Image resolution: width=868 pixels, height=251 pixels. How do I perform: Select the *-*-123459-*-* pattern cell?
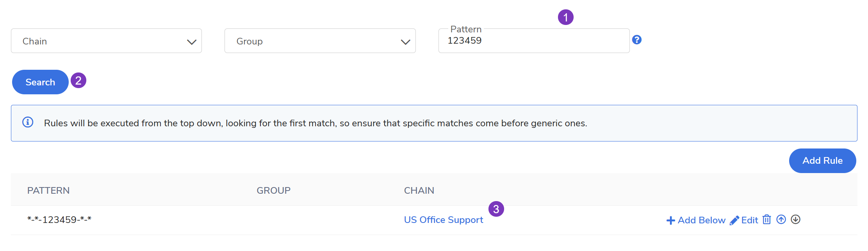click(x=59, y=220)
